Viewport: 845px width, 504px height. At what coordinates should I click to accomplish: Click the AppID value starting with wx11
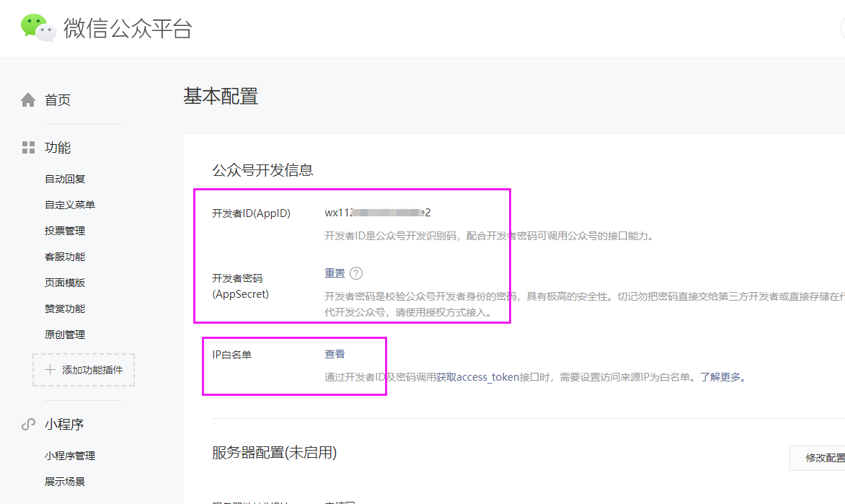point(377,213)
